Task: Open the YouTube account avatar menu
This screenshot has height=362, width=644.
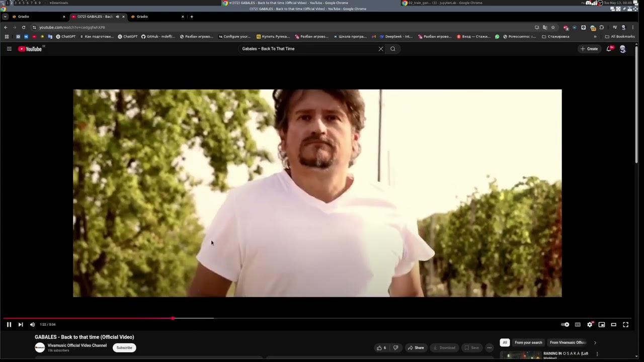Action: [x=623, y=49]
